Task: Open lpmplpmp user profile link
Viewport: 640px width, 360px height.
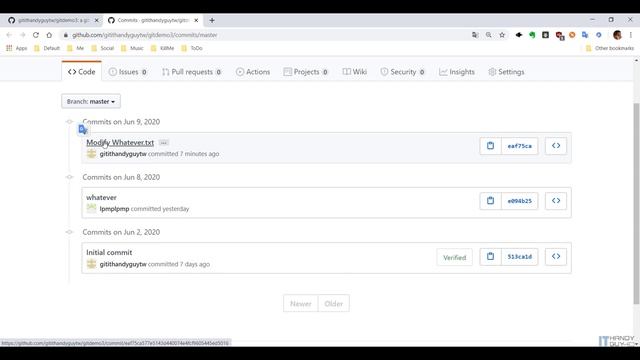Action: pyautogui.click(x=114, y=209)
